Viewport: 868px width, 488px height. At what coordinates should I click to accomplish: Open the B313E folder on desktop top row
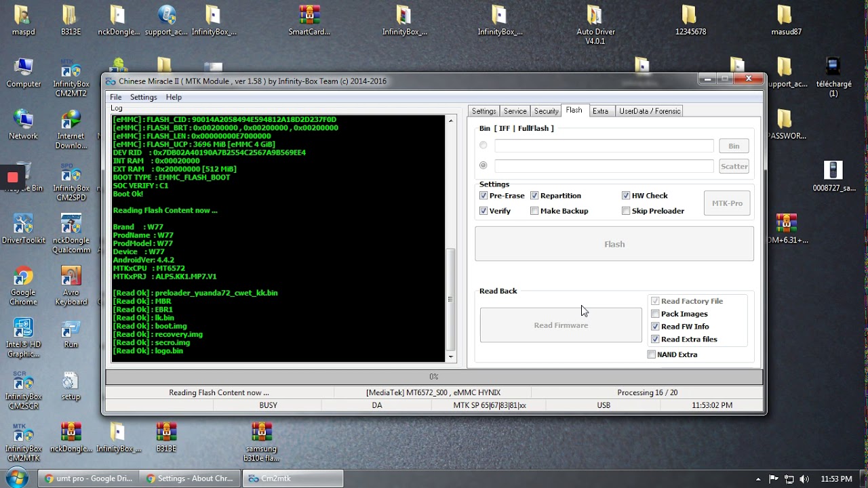coord(71,20)
